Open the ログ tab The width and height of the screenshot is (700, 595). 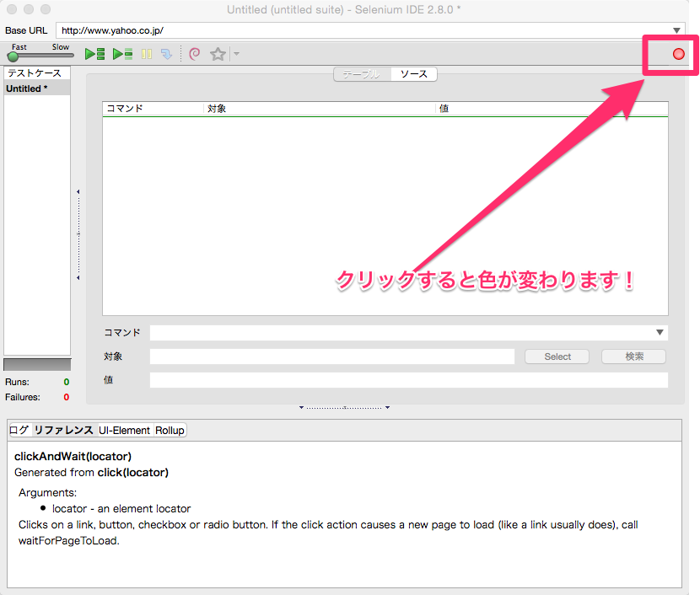tap(19, 431)
